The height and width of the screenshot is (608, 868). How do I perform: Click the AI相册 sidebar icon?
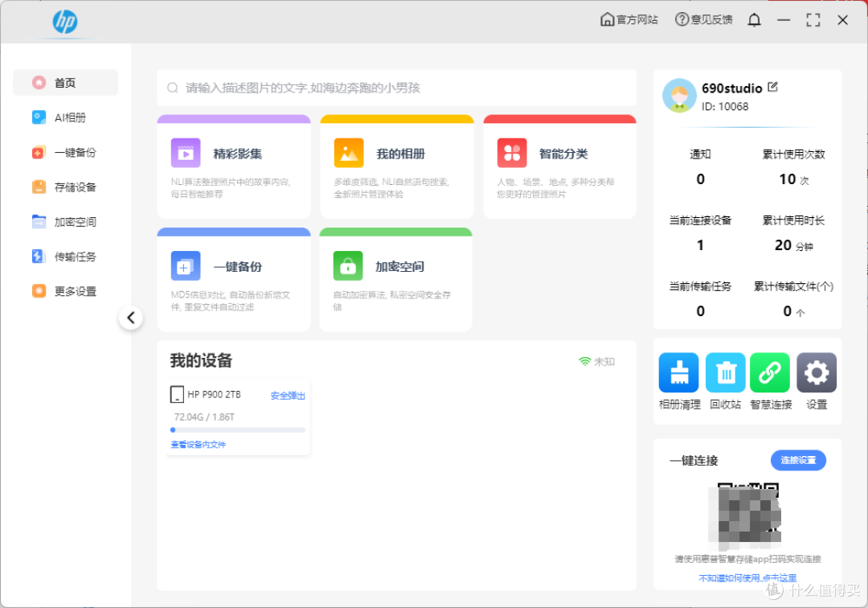39,117
